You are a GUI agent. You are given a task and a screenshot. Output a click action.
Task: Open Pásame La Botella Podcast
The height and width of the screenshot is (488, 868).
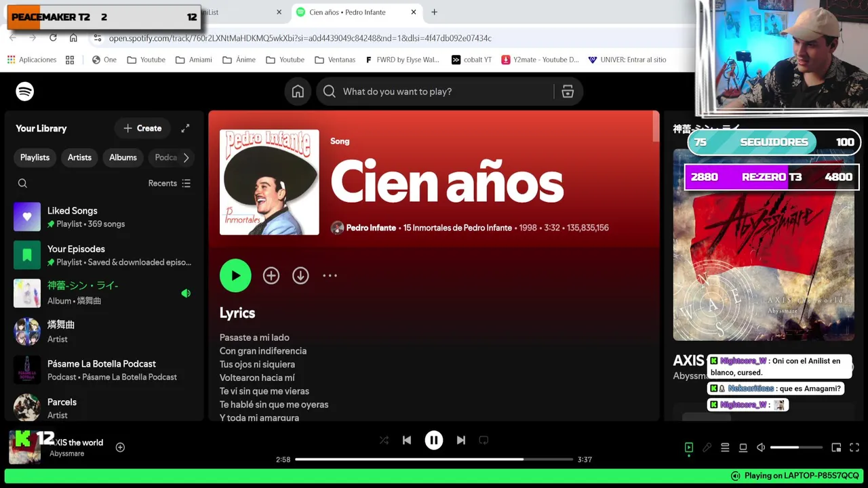click(x=104, y=370)
